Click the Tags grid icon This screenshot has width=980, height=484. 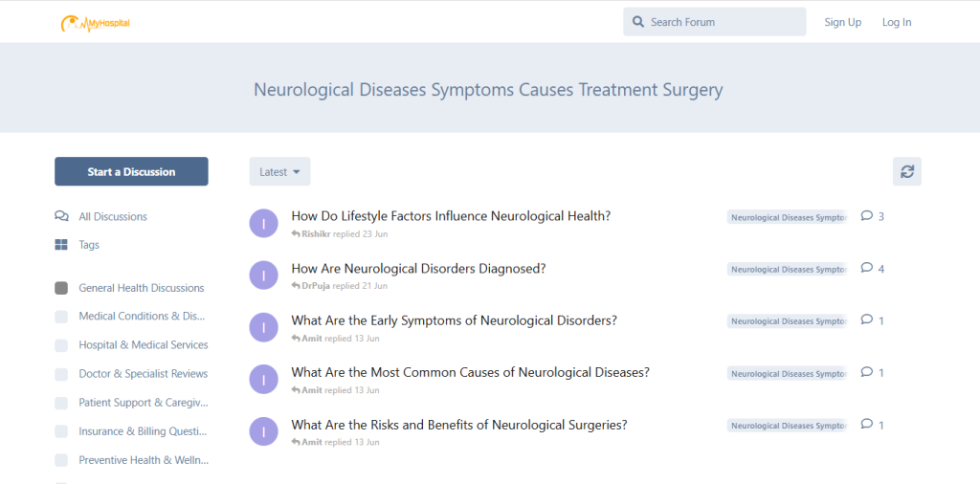(x=61, y=245)
